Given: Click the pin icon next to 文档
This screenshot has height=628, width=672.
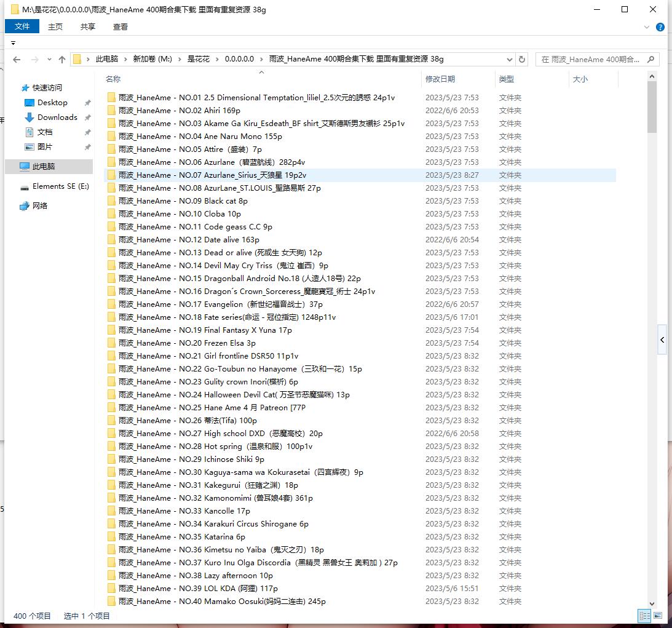Looking at the screenshot, I should point(87,132).
